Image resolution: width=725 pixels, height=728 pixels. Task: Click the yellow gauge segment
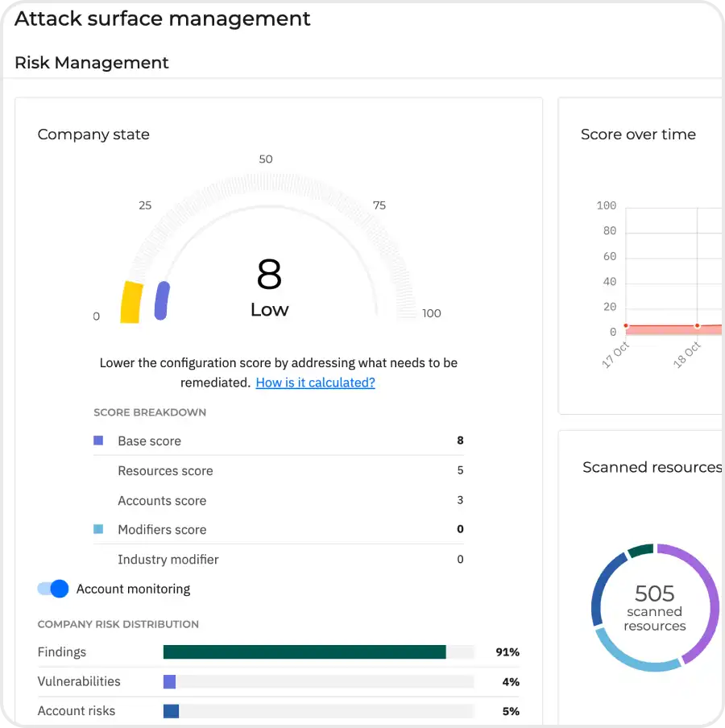click(x=131, y=302)
